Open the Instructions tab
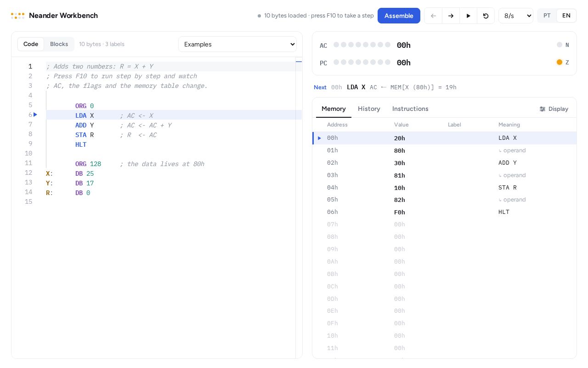The image size is (588, 368). [x=410, y=109]
